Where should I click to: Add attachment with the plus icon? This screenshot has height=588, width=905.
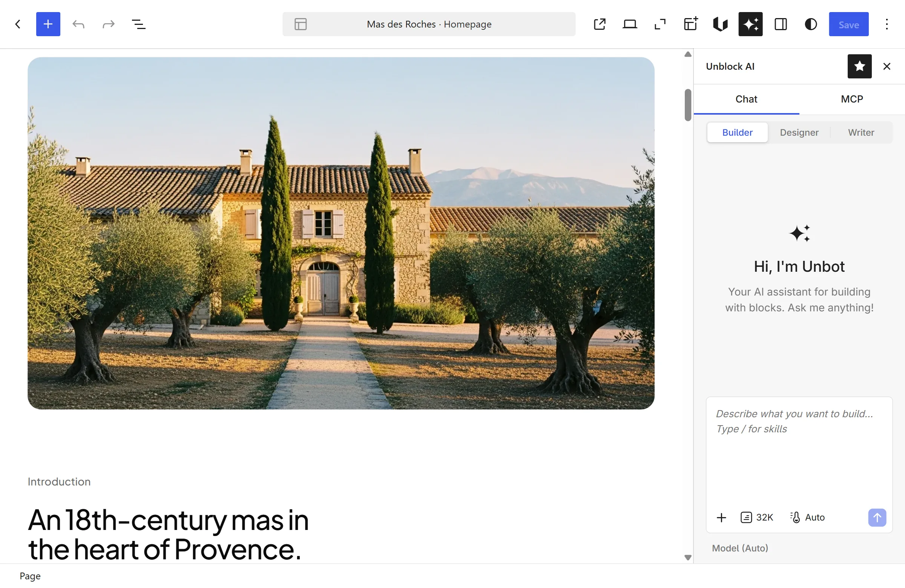pyautogui.click(x=721, y=518)
